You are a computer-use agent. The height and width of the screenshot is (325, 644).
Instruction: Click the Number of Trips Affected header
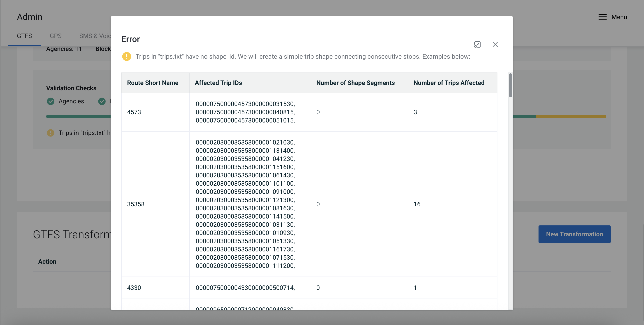click(449, 83)
